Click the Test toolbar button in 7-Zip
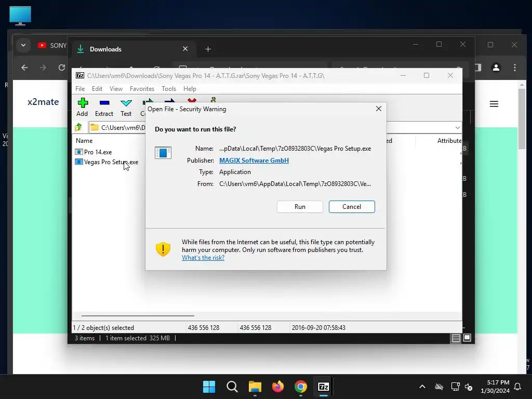 pyautogui.click(x=126, y=107)
